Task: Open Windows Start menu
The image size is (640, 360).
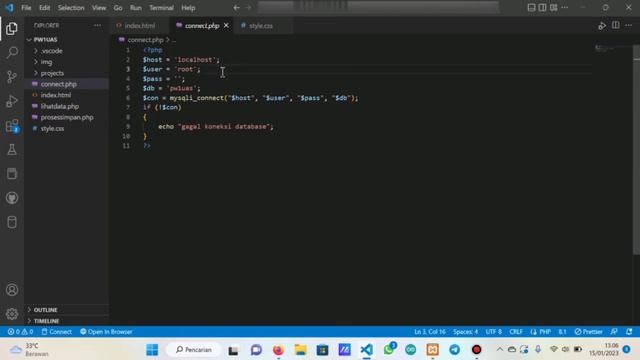Action: pyautogui.click(x=152, y=350)
